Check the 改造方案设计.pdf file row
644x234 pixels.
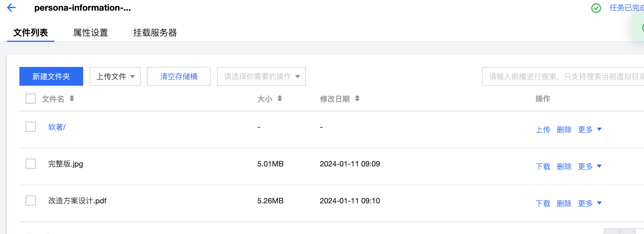(x=31, y=201)
